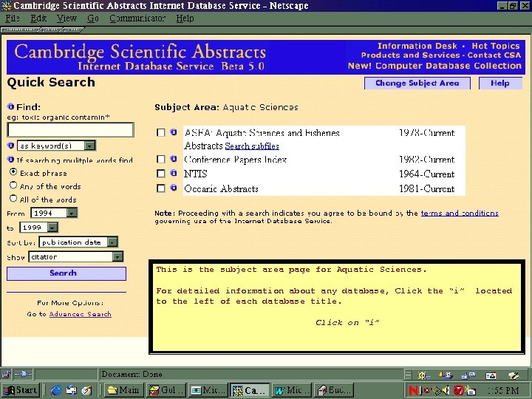Screen dimensions: 532x399
Task: Open Navigator ship wheel icon in component bar
Action: point(423,375)
